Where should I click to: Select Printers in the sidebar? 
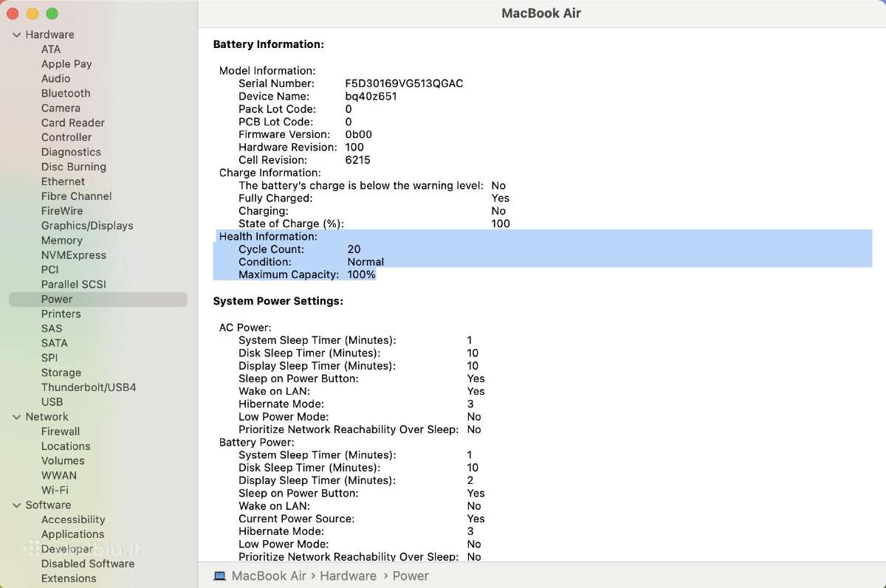61,314
